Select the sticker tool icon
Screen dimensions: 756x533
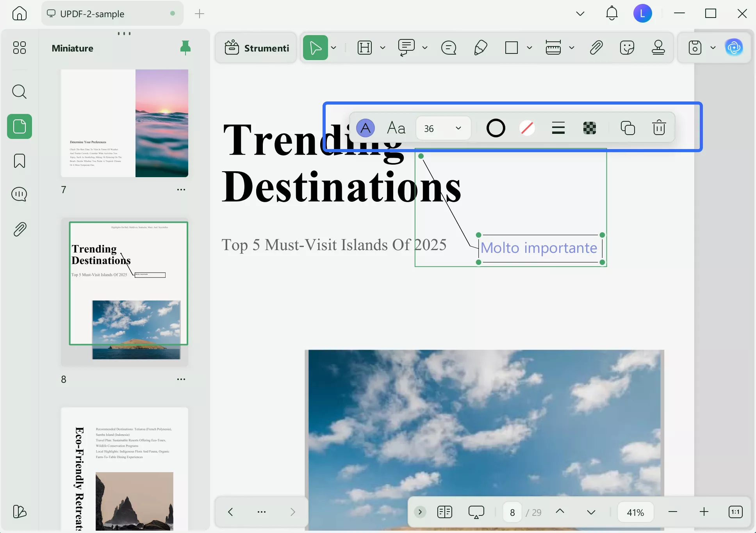[627, 48]
